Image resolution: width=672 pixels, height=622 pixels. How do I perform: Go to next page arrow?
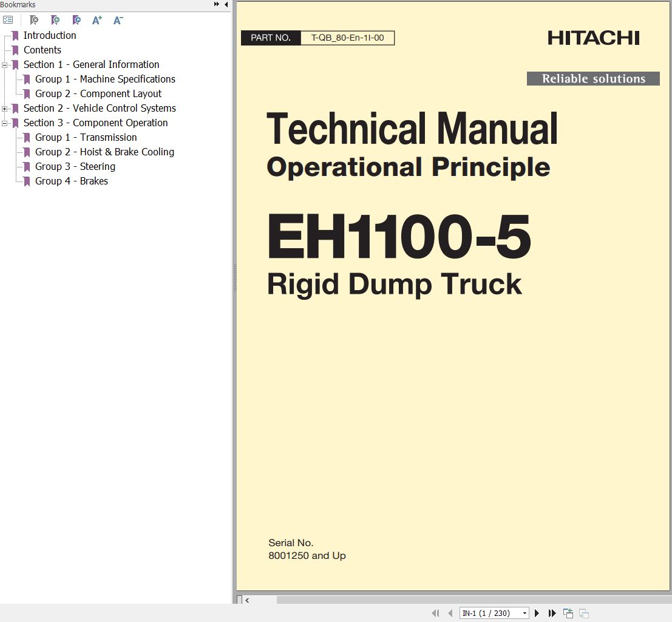tap(537, 614)
